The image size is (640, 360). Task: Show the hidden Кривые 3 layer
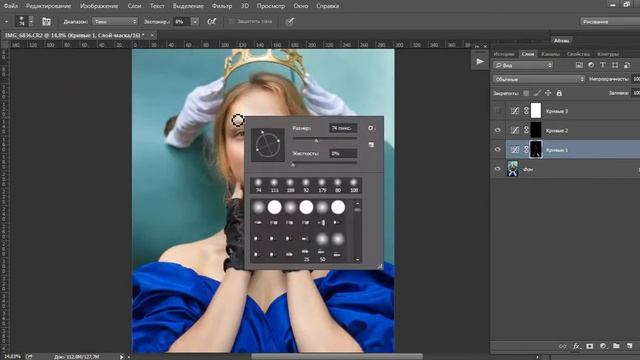pos(498,111)
